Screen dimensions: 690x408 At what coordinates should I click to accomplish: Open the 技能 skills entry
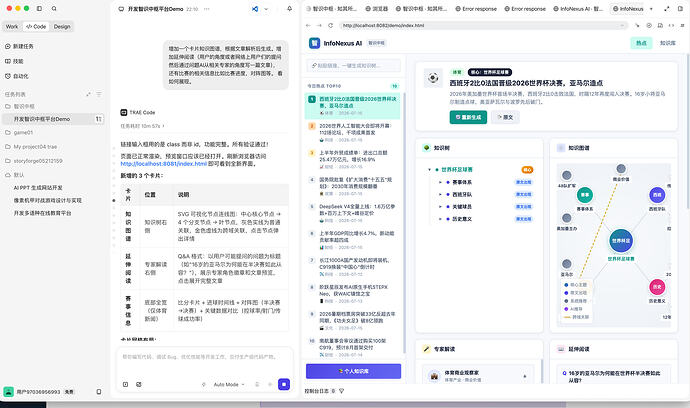(14, 61)
